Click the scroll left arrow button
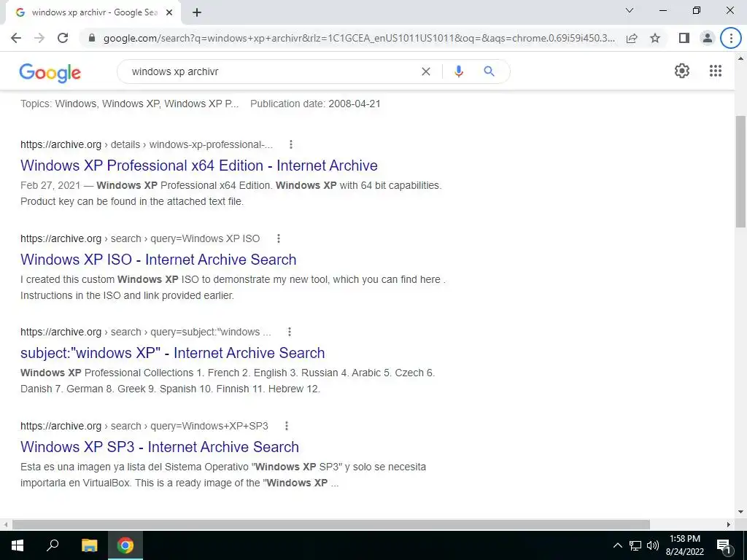Screen dimensions: 747x560 tap(5, 524)
